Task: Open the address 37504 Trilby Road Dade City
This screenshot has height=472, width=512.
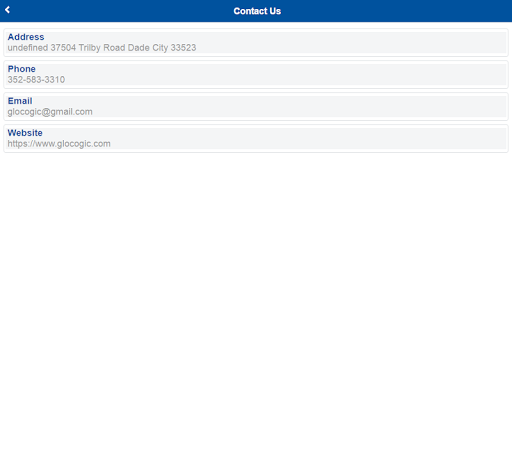Action: pos(102,48)
